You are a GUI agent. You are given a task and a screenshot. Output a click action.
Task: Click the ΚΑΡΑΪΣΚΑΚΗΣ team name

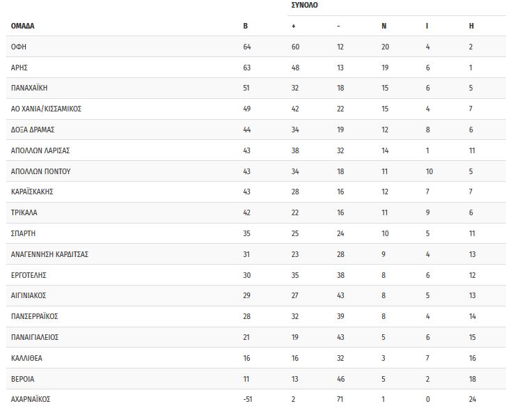(x=32, y=192)
